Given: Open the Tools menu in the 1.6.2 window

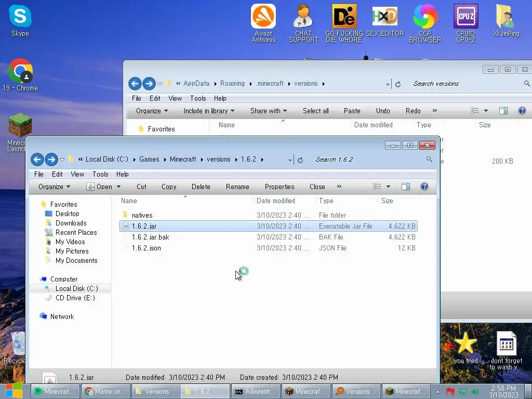Looking at the screenshot, I should (100, 174).
